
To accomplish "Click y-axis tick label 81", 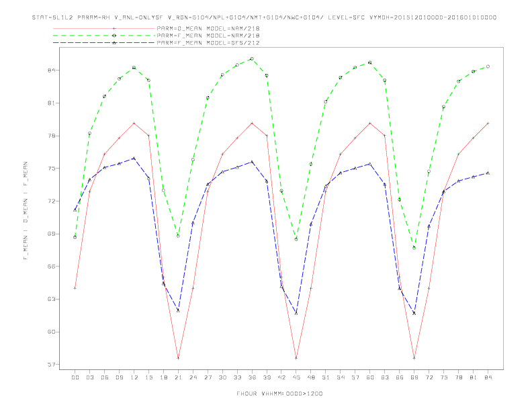I will pyautogui.click(x=52, y=103).
